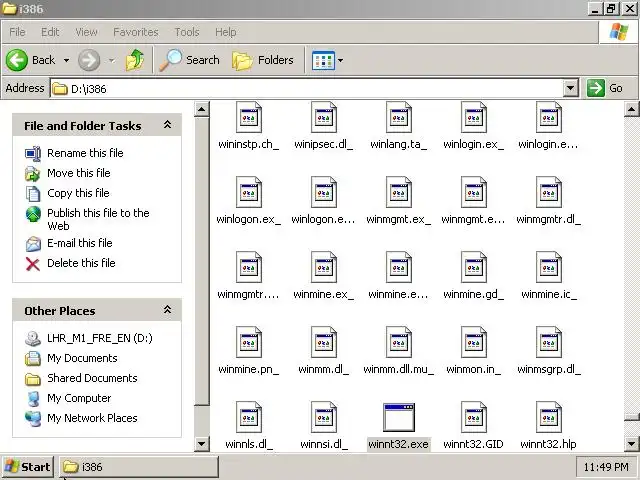Image resolution: width=640 pixels, height=480 pixels.
Task: Select the winmine.ex_ file icon
Action: point(324,267)
